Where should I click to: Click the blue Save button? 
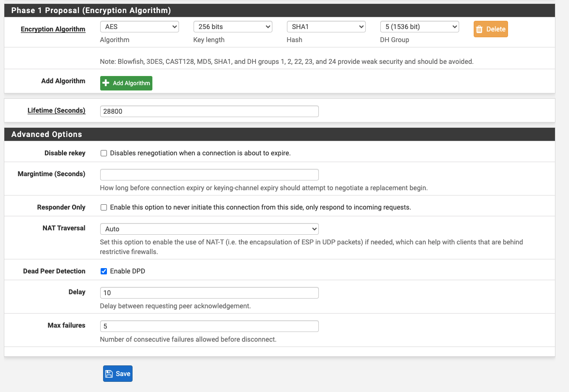point(118,374)
